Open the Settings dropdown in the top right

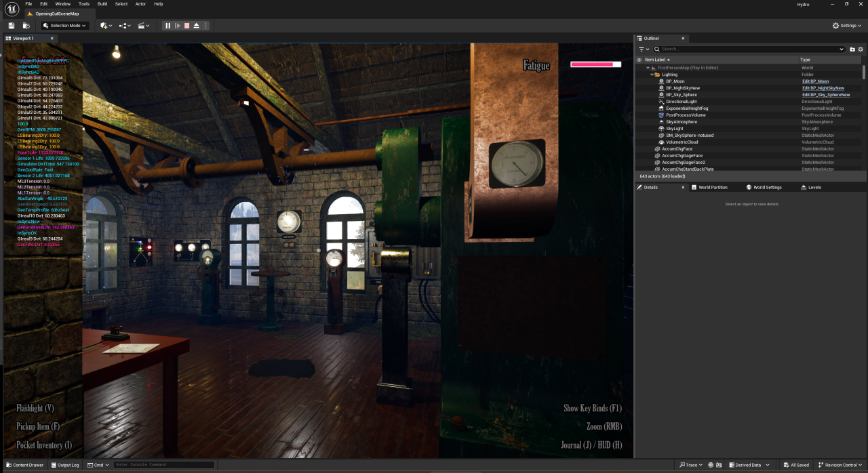(x=848, y=26)
